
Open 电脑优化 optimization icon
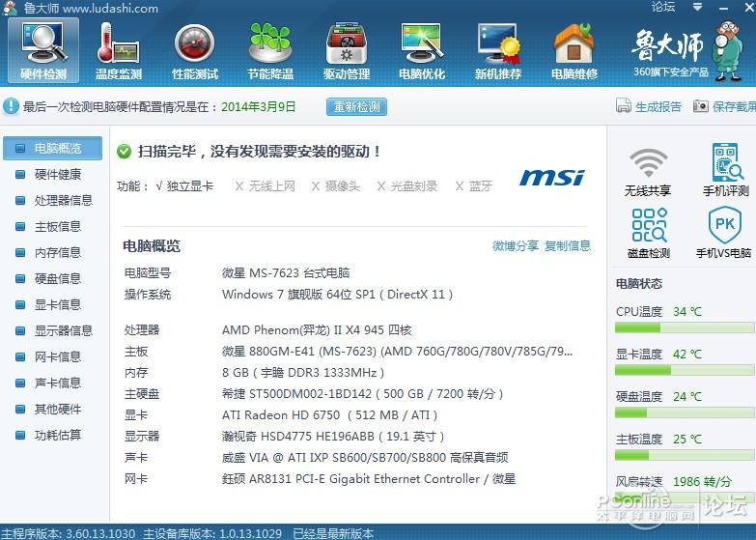pos(422,51)
